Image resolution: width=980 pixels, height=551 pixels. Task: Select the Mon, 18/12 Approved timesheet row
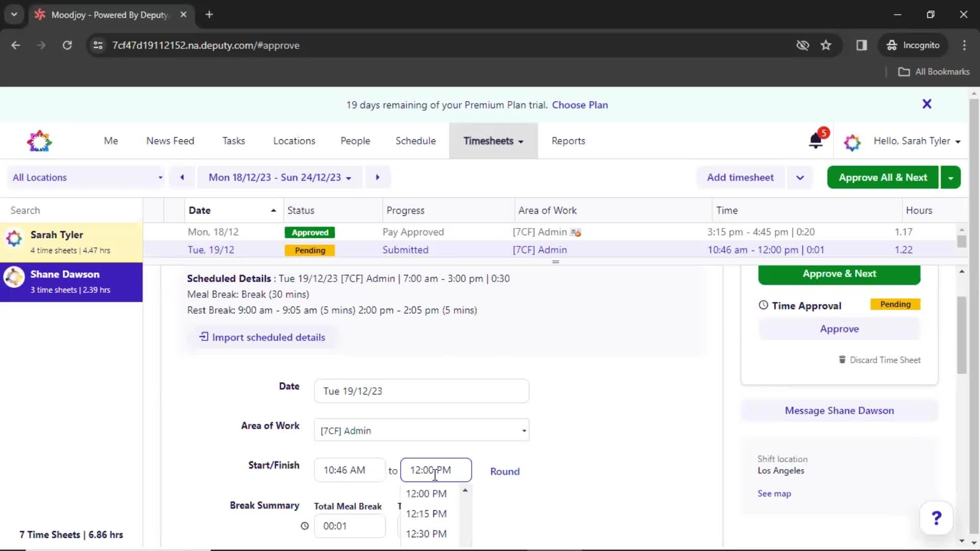[x=549, y=232]
